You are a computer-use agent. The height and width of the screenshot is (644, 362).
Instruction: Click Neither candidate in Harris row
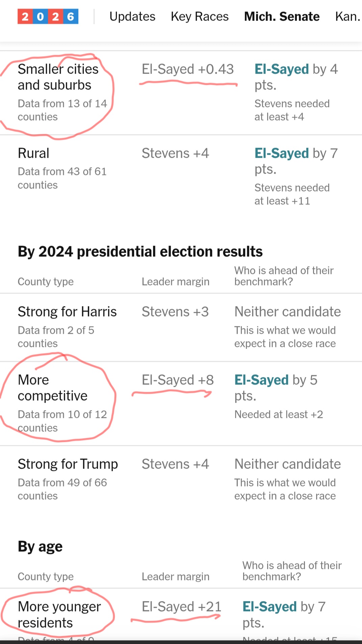tap(288, 312)
